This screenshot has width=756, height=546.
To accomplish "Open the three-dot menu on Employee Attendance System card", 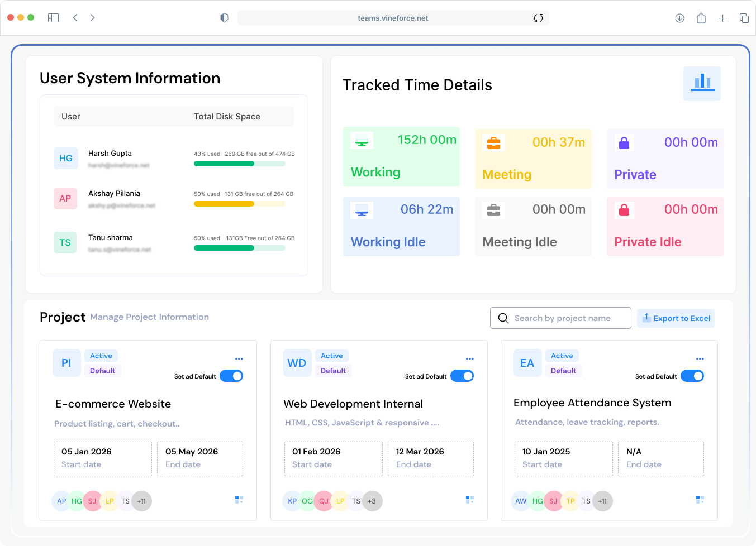I will [700, 359].
